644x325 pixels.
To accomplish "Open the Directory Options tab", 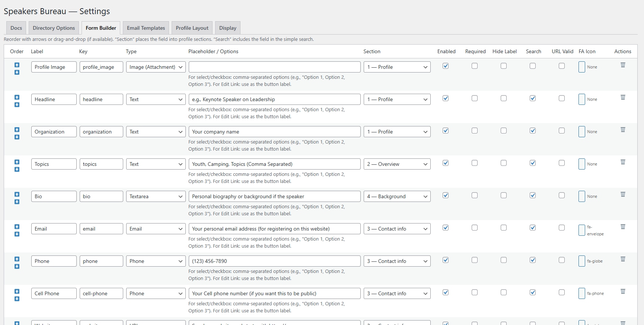I will click(54, 28).
